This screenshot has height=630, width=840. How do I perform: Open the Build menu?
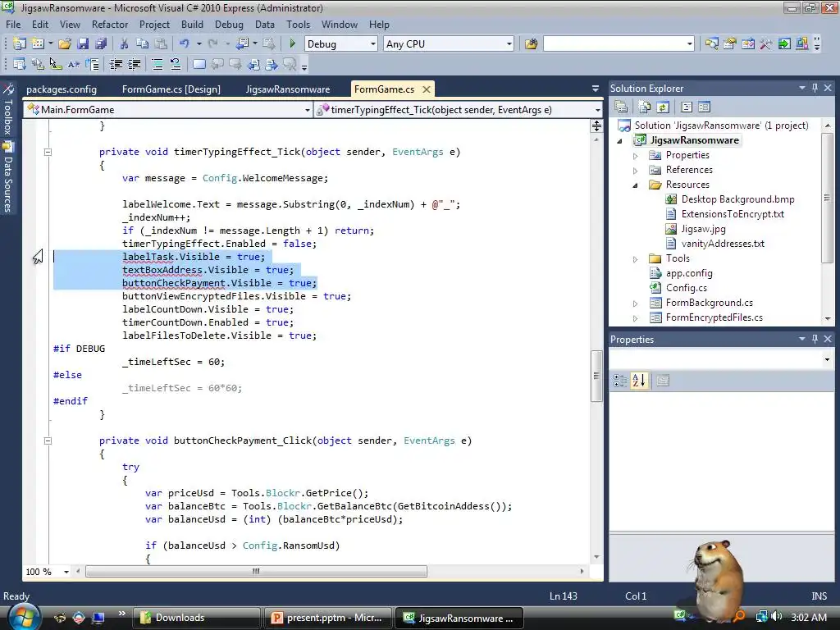coord(192,25)
